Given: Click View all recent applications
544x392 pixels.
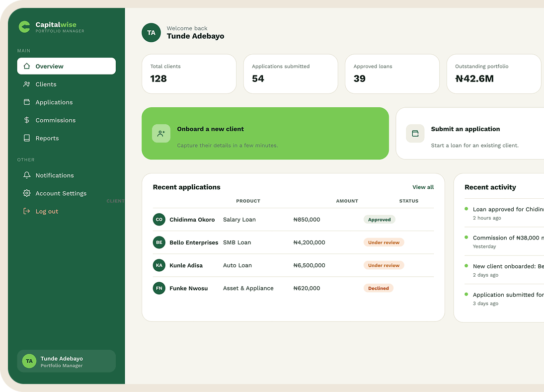Looking at the screenshot, I should (423, 187).
